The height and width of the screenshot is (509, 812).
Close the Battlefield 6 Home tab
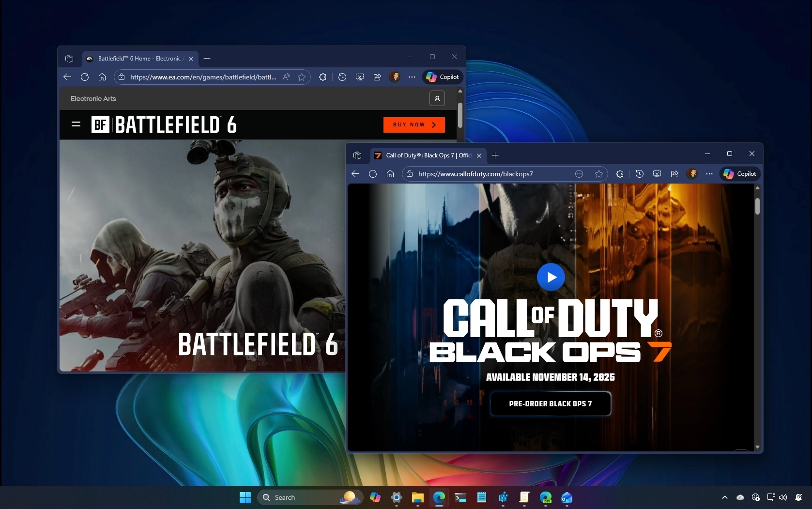(x=191, y=59)
